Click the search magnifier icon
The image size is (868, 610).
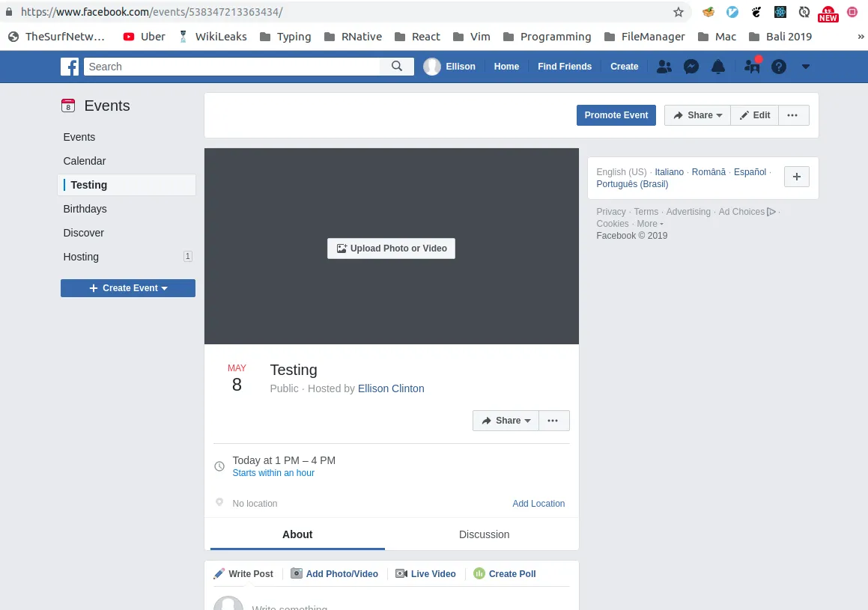tap(397, 67)
